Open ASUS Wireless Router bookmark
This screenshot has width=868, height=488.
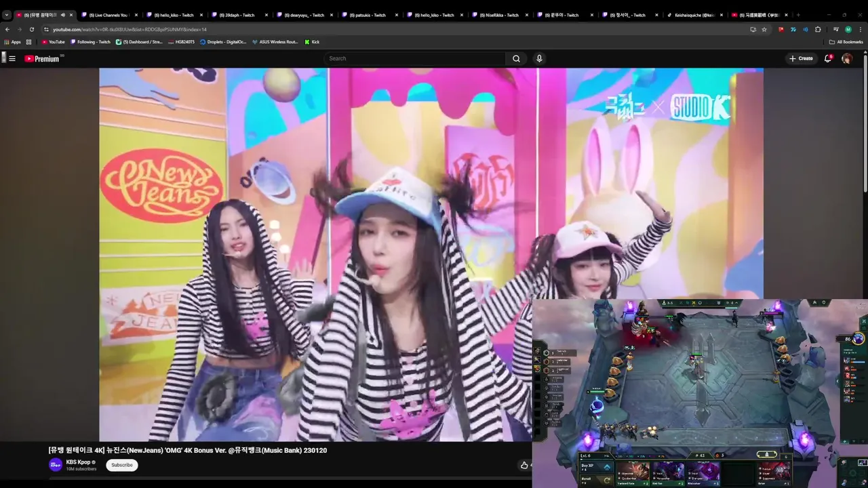click(275, 42)
